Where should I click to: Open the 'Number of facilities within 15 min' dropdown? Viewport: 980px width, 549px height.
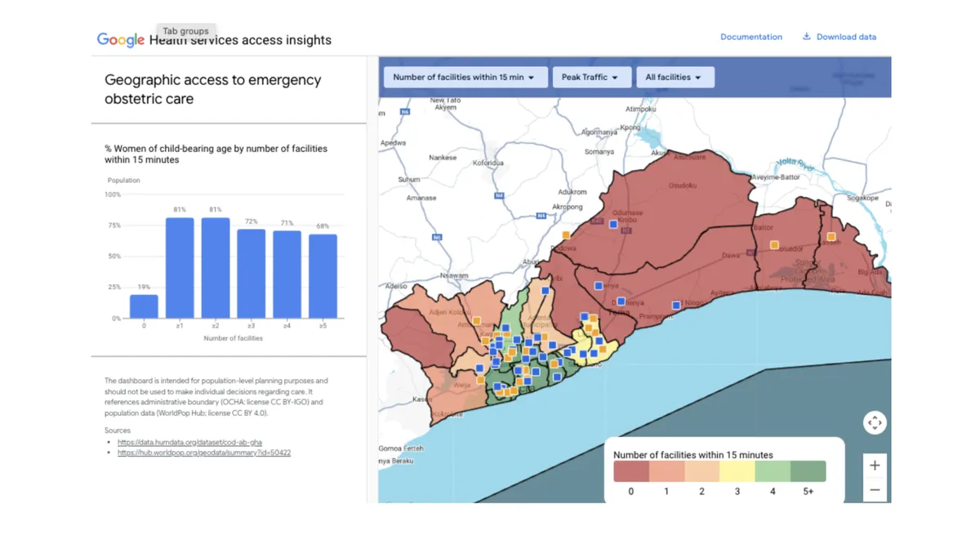464,78
